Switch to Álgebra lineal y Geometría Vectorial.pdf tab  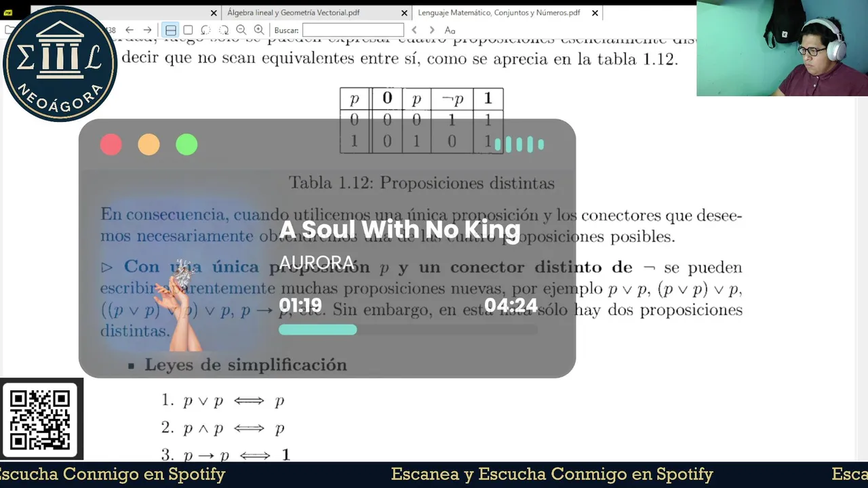[x=294, y=13]
